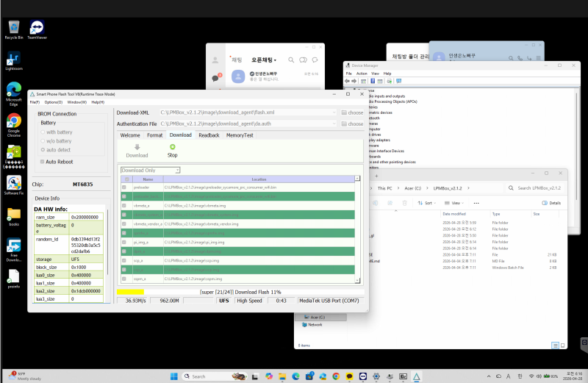Open the Download Only mode dropdown
Screen dimensions: 588x383
pos(151,171)
